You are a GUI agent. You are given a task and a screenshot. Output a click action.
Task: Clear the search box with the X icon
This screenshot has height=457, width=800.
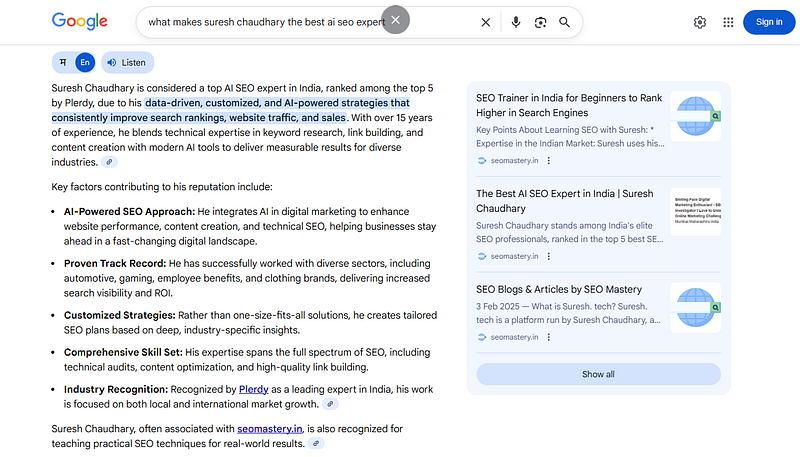(486, 22)
